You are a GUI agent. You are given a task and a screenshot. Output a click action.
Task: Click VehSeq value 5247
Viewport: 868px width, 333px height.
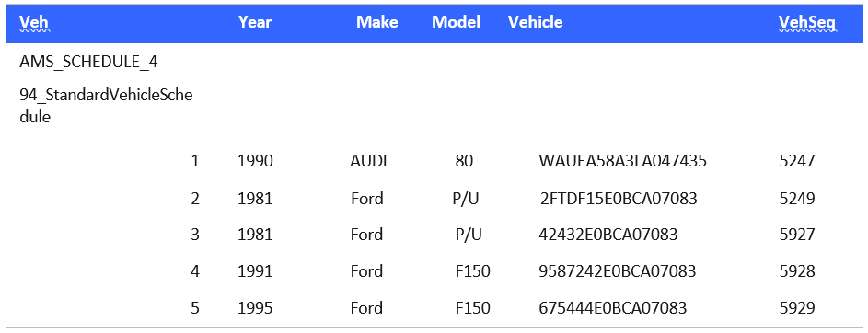point(796,161)
